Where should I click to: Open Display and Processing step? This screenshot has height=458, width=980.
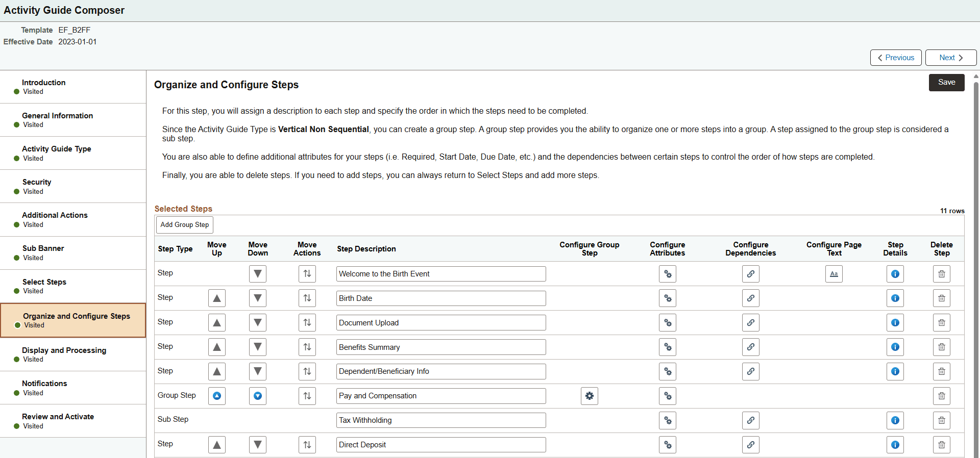coord(73,354)
